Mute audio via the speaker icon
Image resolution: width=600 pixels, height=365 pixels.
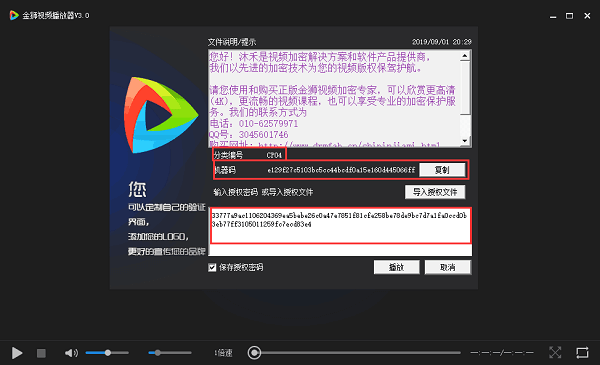[71, 353]
